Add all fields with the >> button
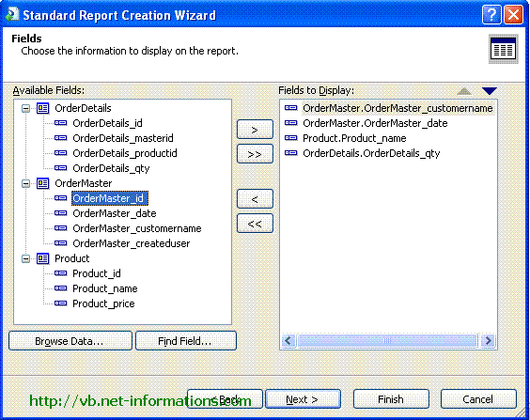530x420 pixels. 255,154
